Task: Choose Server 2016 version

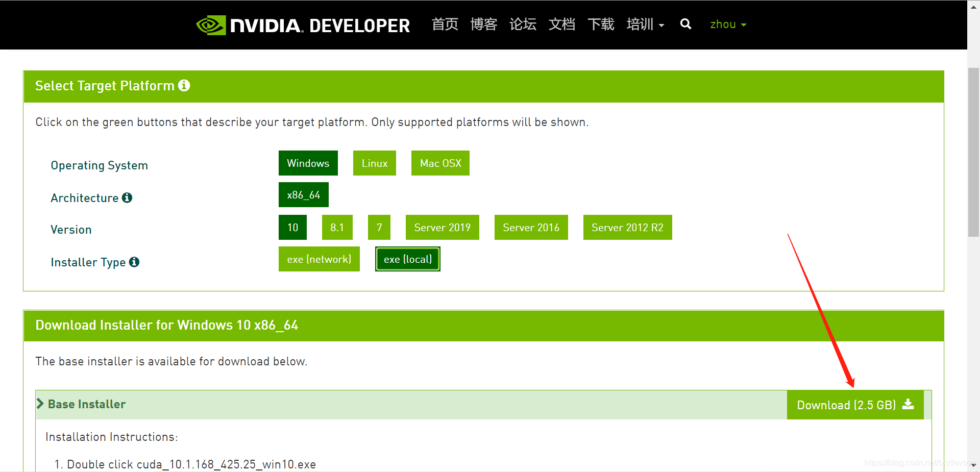Action: (531, 228)
